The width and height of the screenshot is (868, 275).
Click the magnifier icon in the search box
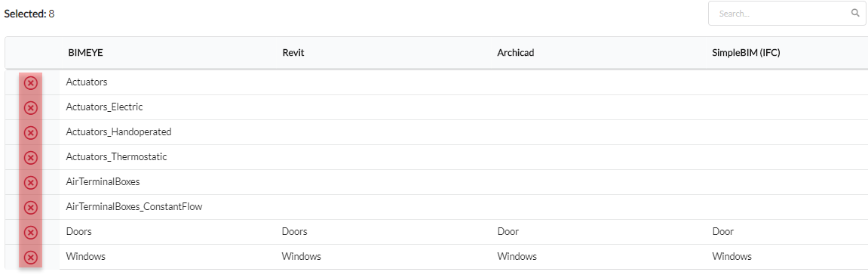pyautogui.click(x=854, y=14)
